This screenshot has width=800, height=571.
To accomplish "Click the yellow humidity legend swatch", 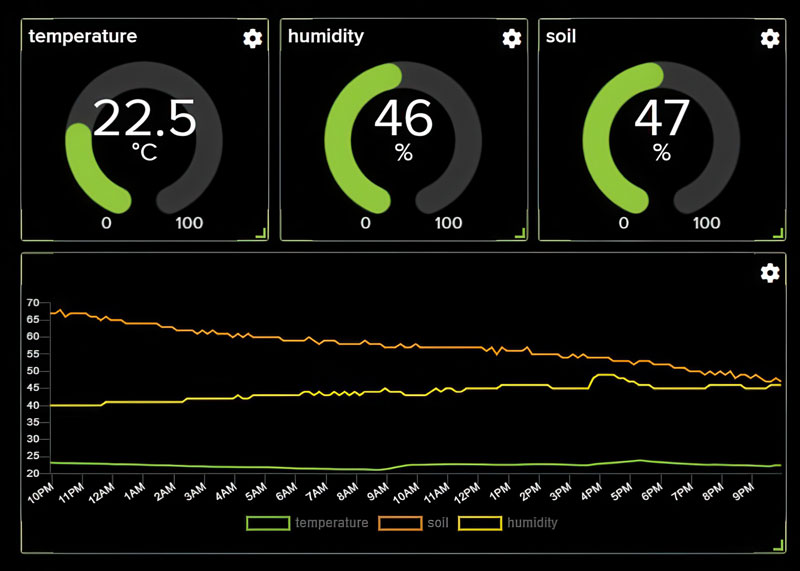I will tap(480, 523).
